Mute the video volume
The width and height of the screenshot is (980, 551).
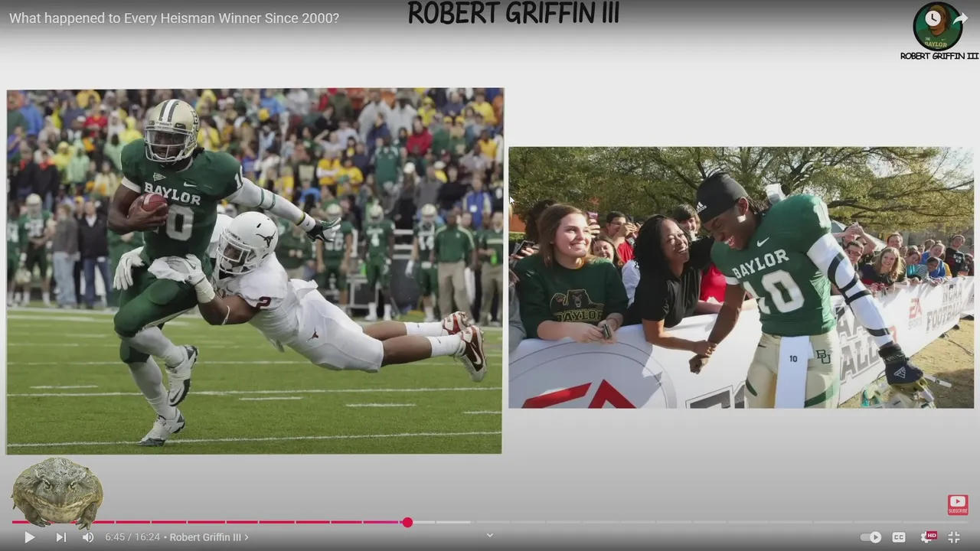[88, 537]
